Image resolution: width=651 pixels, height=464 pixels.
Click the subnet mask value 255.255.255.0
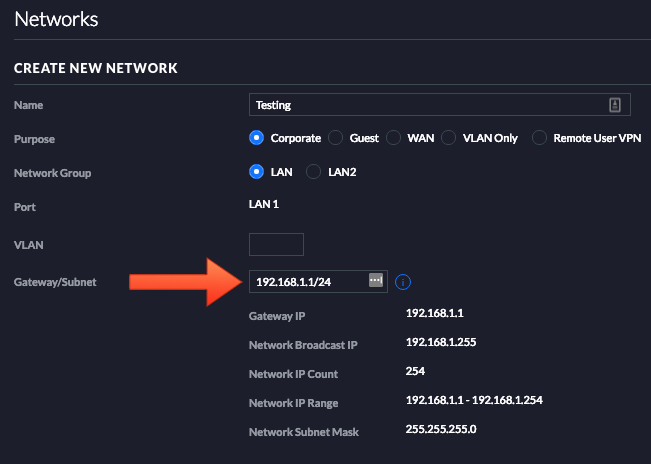point(441,429)
